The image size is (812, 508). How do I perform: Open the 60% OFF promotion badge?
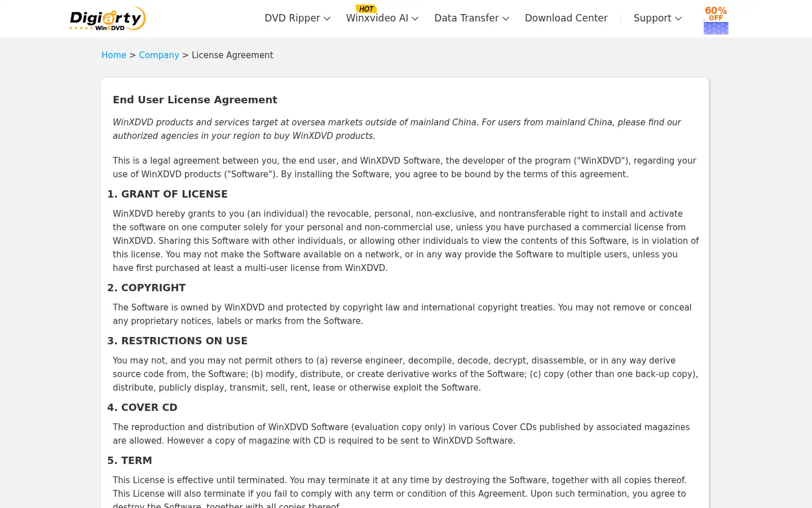[x=716, y=20]
